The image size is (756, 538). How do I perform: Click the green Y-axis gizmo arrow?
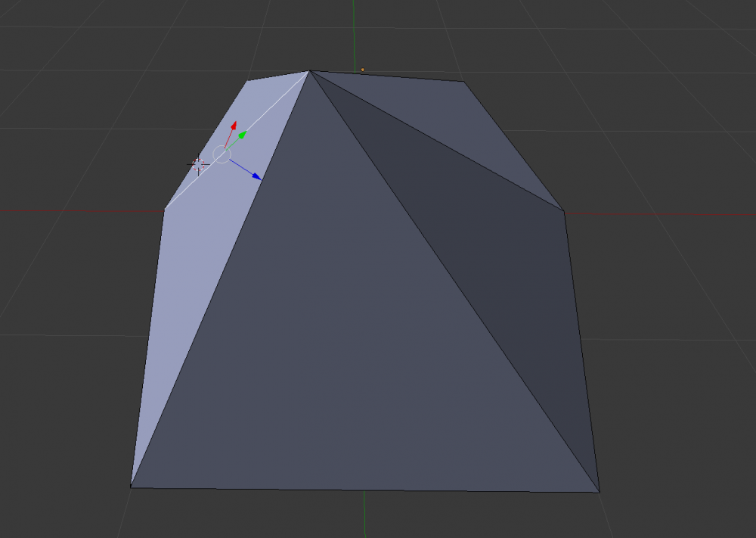point(240,136)
